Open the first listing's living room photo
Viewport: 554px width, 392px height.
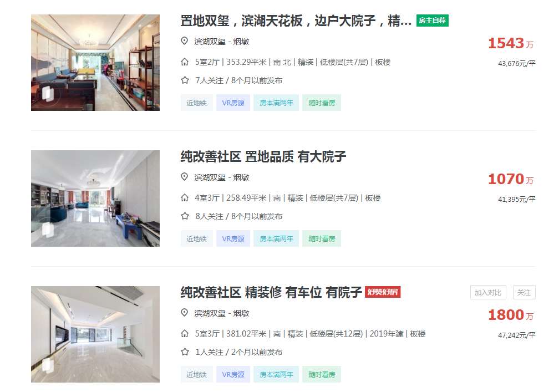(95, 63)
